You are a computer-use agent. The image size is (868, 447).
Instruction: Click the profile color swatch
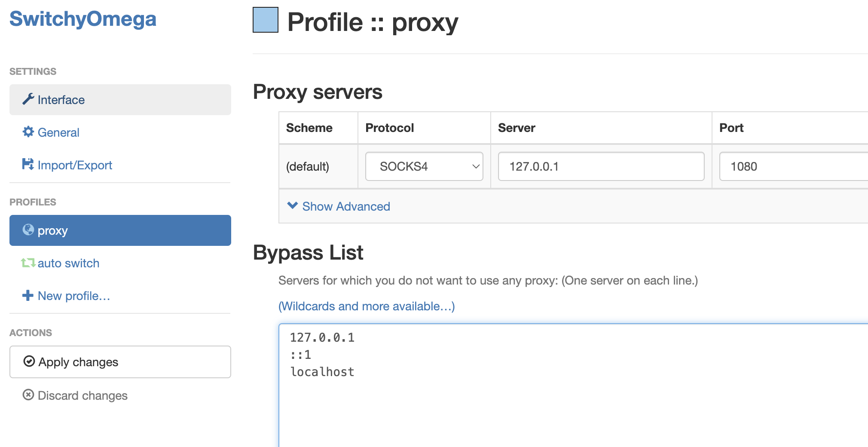pos(266,20)
